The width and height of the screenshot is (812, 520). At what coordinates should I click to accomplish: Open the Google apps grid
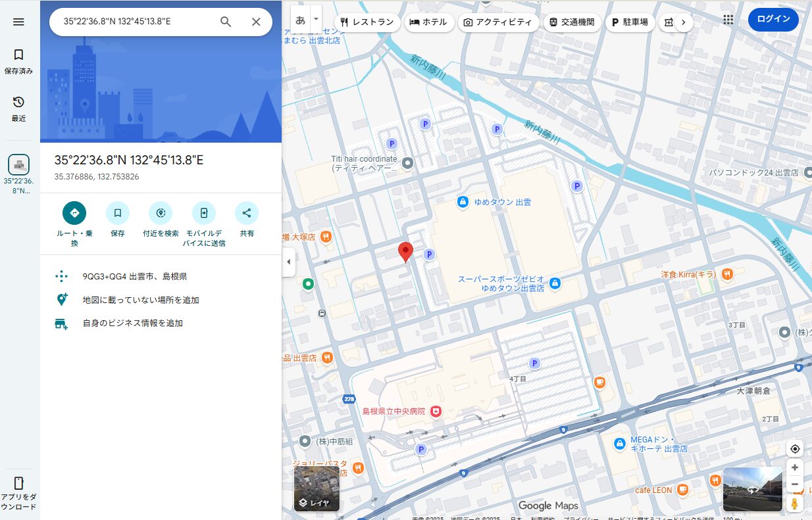click(728, 20)
